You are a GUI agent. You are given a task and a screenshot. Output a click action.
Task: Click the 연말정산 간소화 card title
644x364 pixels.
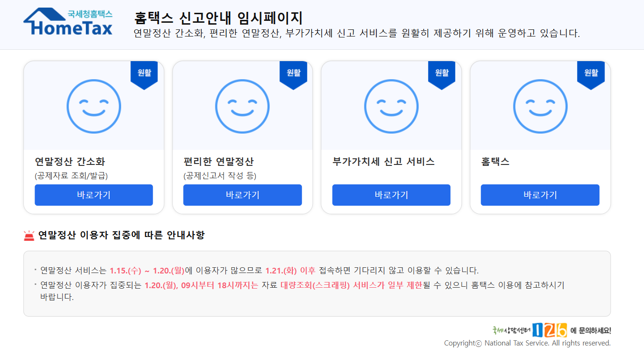[x=70, y=162]
